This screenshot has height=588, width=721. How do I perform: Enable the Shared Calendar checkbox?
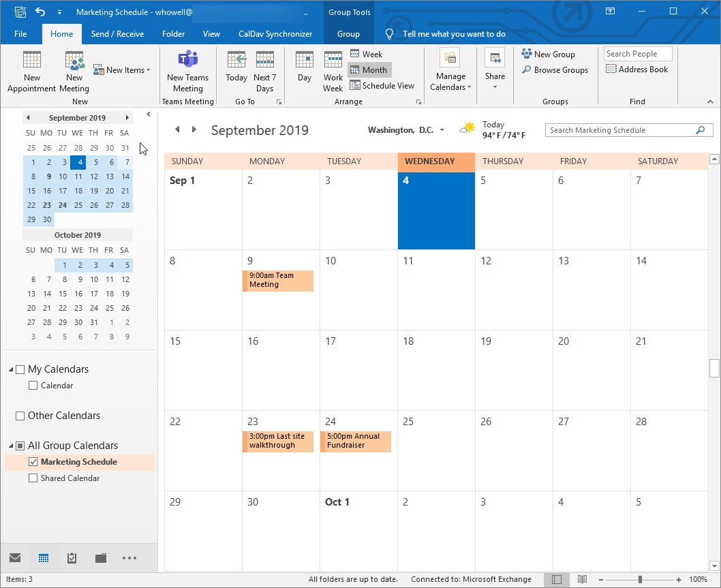(x=33, y=478)
